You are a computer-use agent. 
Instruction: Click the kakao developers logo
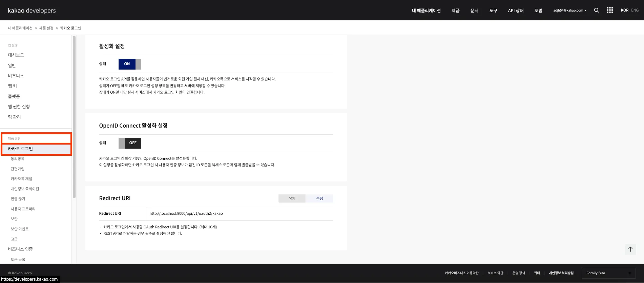[32, 11]
